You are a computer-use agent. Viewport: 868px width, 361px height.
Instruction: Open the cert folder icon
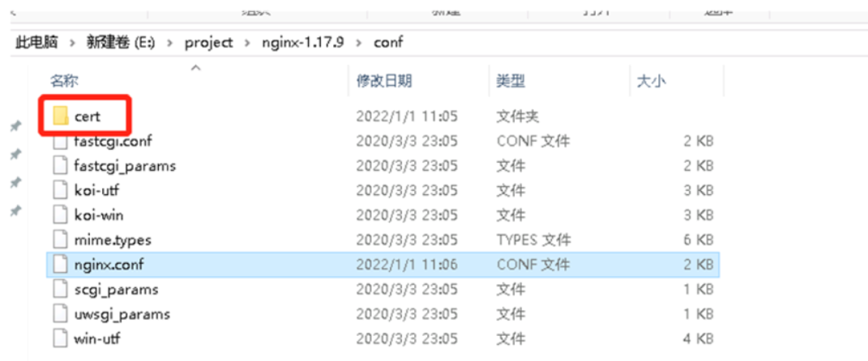point(60,117)
